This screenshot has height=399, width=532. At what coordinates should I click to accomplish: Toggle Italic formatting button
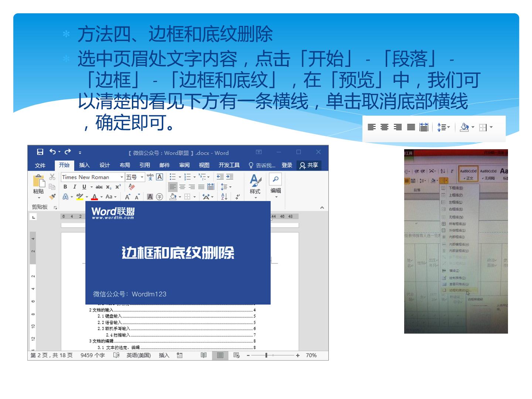[x=75, y=187]
